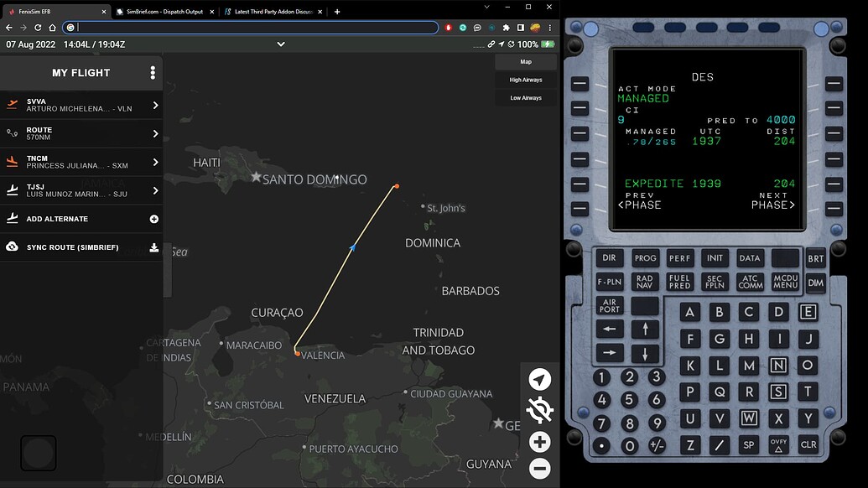Zoom in on the map with plus icon
The height and width of the screenshot is (488, 868).
click(539, 441)
